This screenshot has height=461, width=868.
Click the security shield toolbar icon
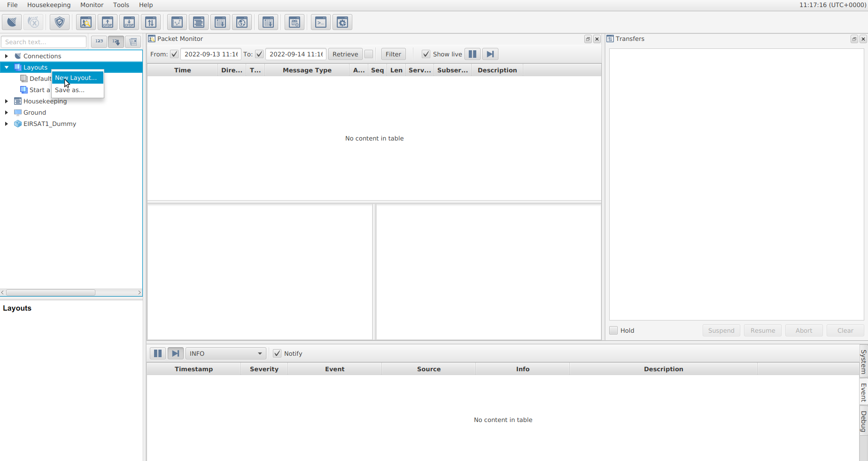click(60, 22)
